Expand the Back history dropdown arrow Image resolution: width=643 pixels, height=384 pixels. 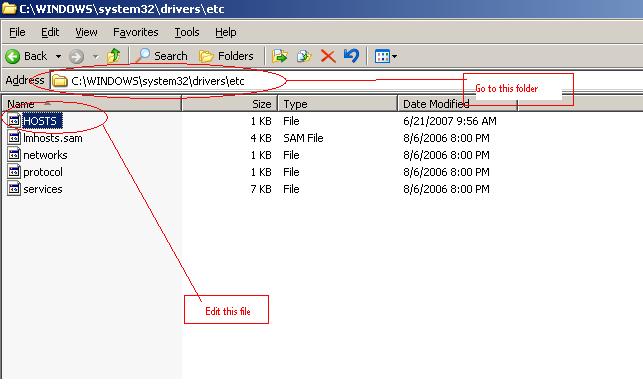59,56
